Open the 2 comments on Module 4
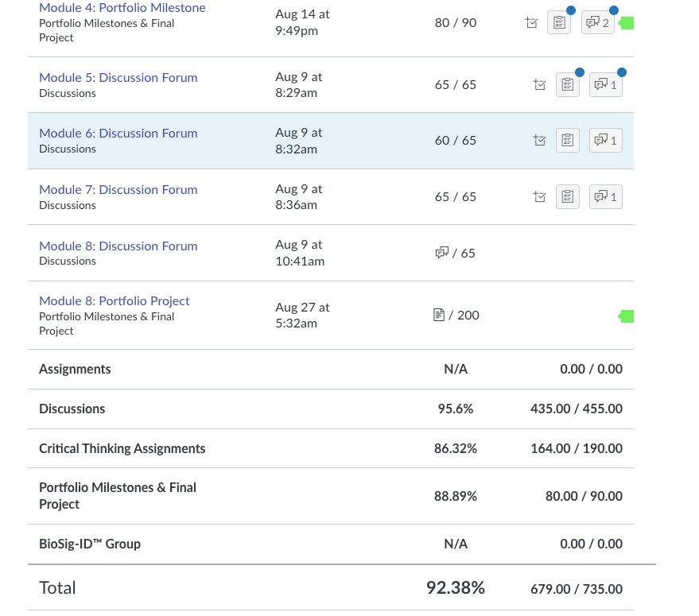Viewport: 699px width, 616px height. tap(598, 23)
